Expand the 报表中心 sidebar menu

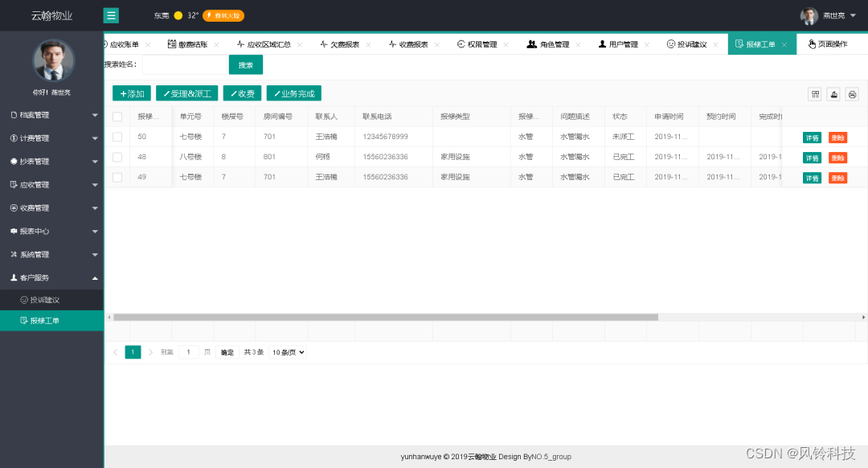52,232
